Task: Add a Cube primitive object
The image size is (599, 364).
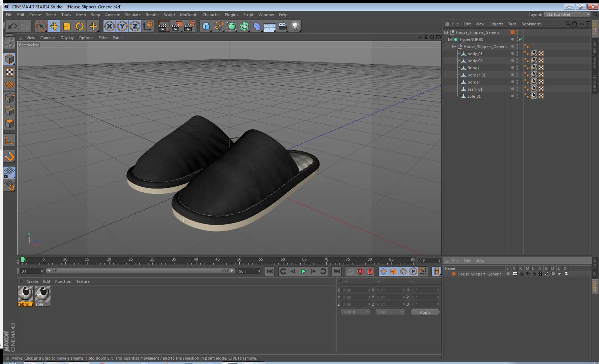Action: (206, 26)
